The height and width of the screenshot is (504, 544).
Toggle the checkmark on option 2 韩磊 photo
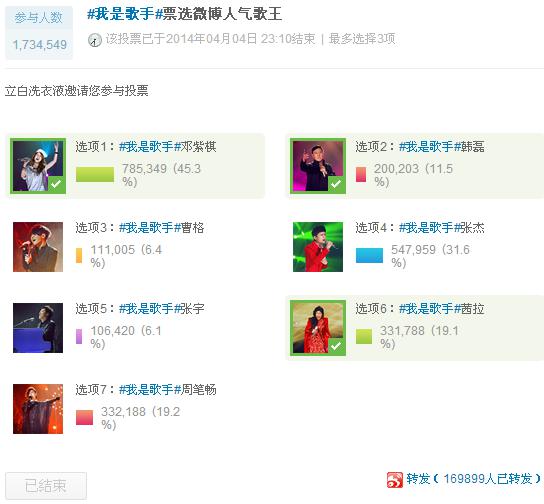[336, 184]
